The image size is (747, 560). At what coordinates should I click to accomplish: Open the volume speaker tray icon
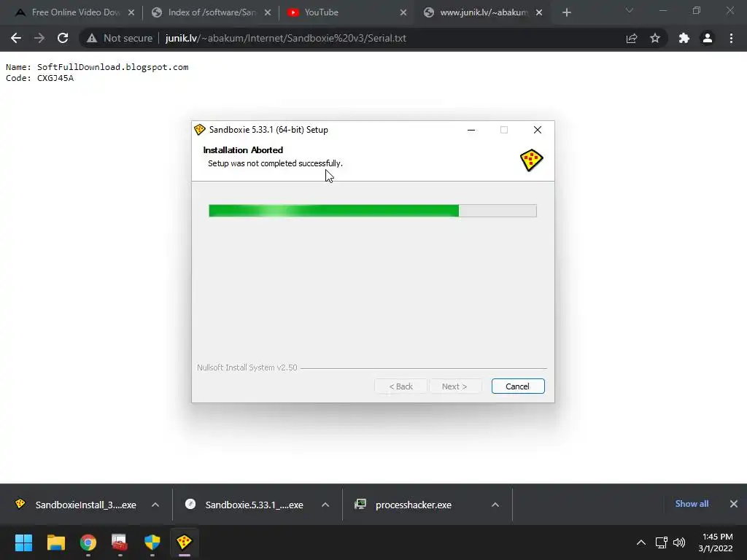coord(679,542)
